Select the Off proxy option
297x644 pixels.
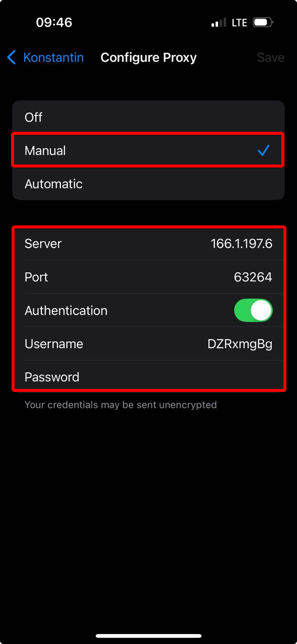click(x=148, y=117)
